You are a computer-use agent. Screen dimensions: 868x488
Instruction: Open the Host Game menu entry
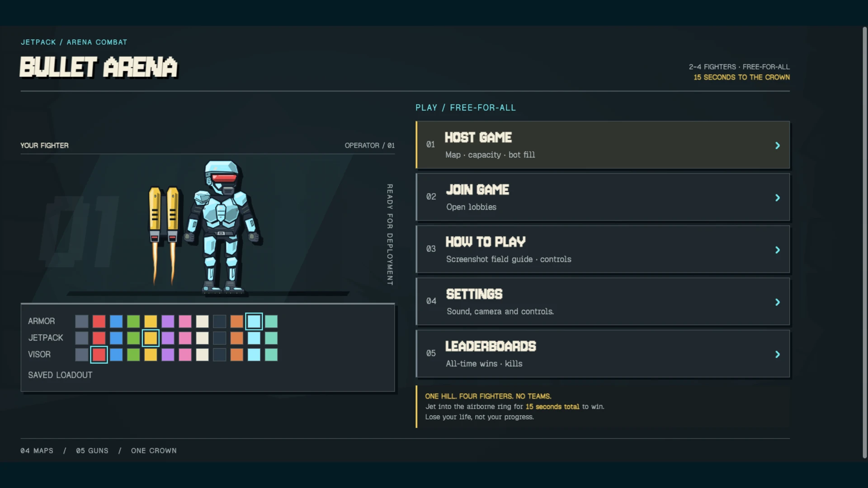point(603,145)
